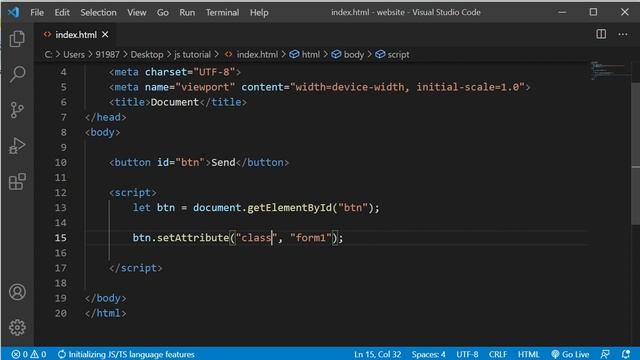The height and width of the screenshot is (360, 640).
Task: Click closing head tag on line 7
Action: pos(105,117)
